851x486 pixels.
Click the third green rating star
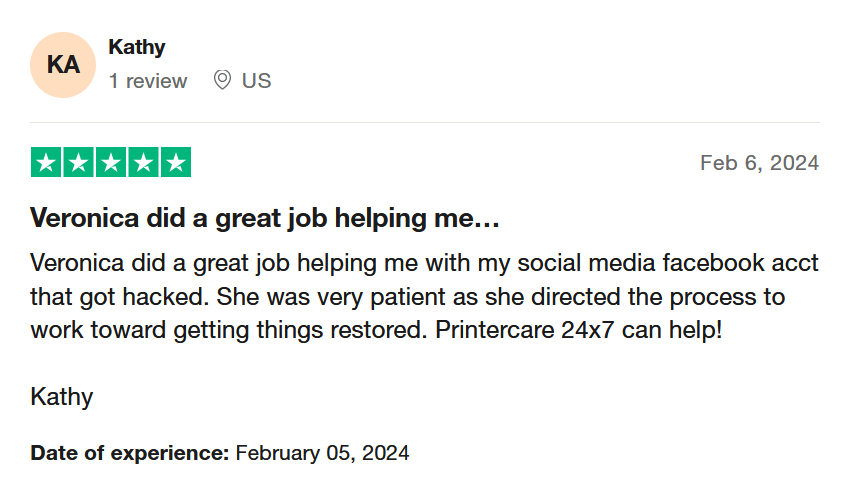[x=111, y=162]
